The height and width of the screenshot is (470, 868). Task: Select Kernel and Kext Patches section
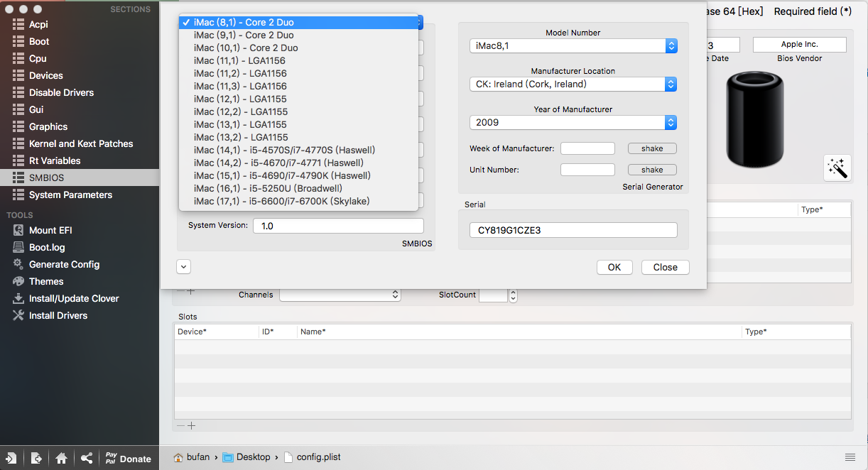80,143
